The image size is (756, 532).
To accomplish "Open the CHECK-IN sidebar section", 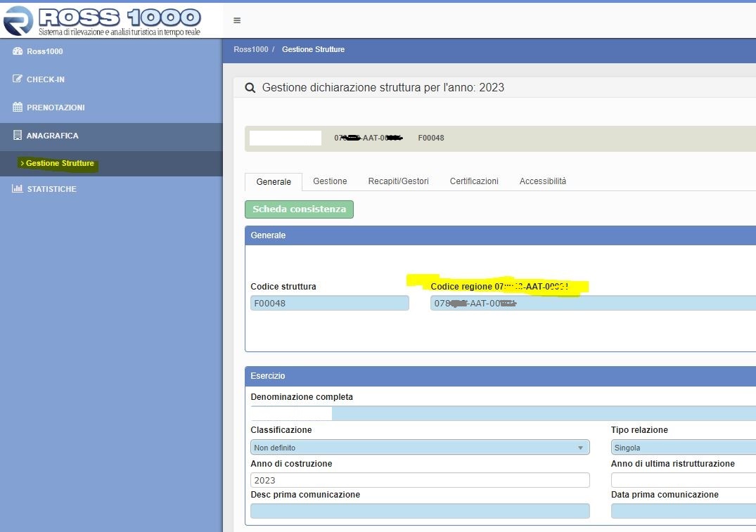I will (x=45, y=79).
